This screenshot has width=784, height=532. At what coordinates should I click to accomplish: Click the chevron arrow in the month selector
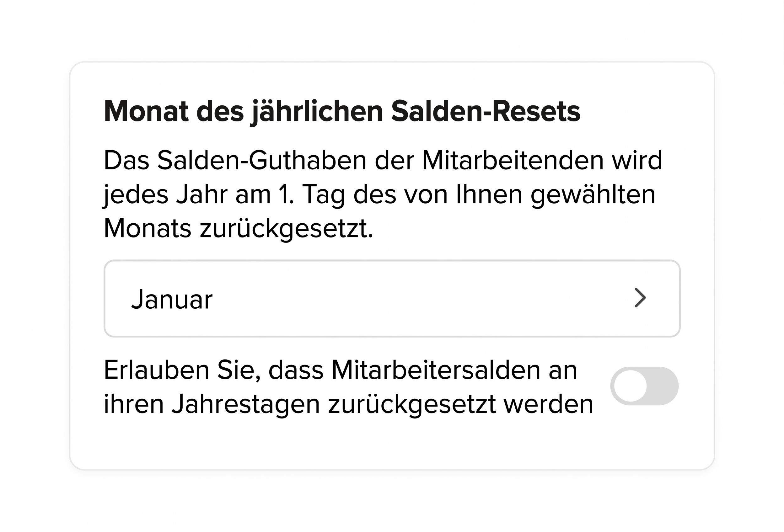pos(640,298)
